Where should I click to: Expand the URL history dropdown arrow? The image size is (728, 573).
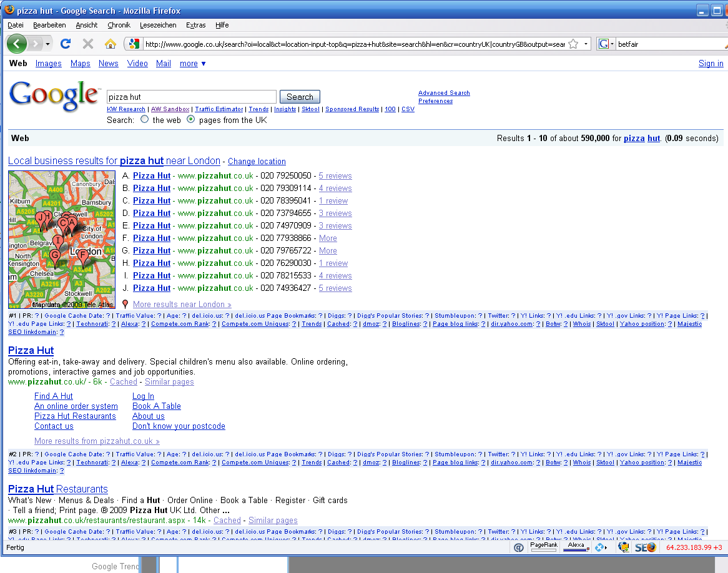586,44
